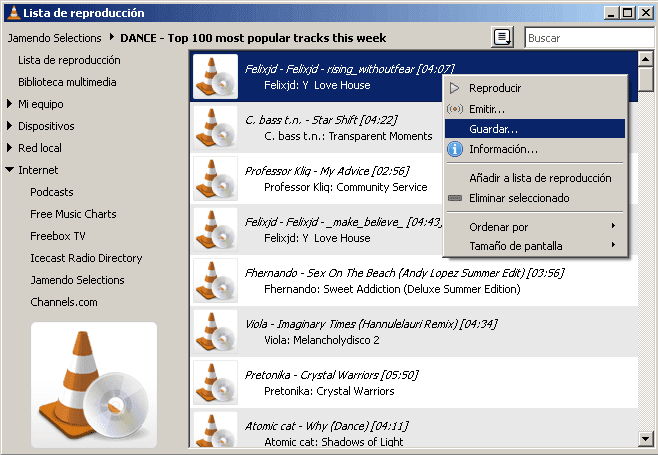This screenshot has height=455, width=658.
Task: Select Dispositivos in sidebar
Action: pos(46,126)
